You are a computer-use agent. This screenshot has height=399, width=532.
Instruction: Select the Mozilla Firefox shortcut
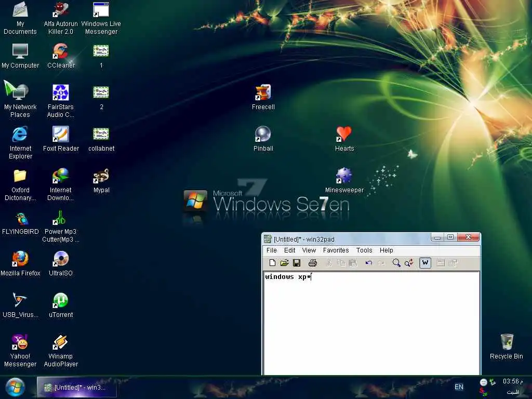(x=20, y=264)
